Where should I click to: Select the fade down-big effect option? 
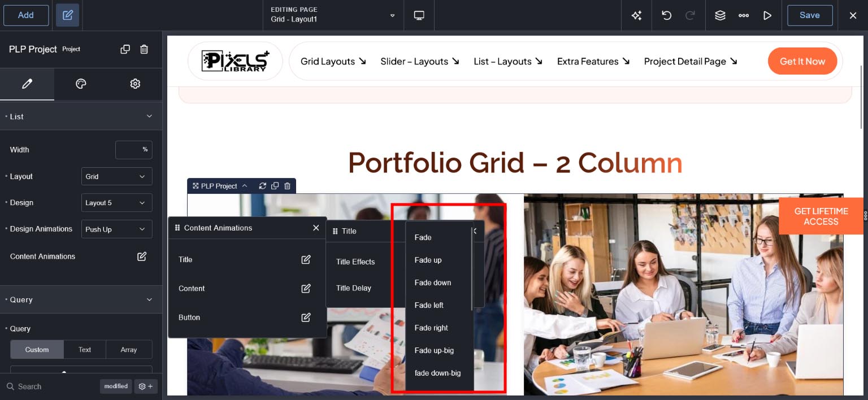click(439, 373)
